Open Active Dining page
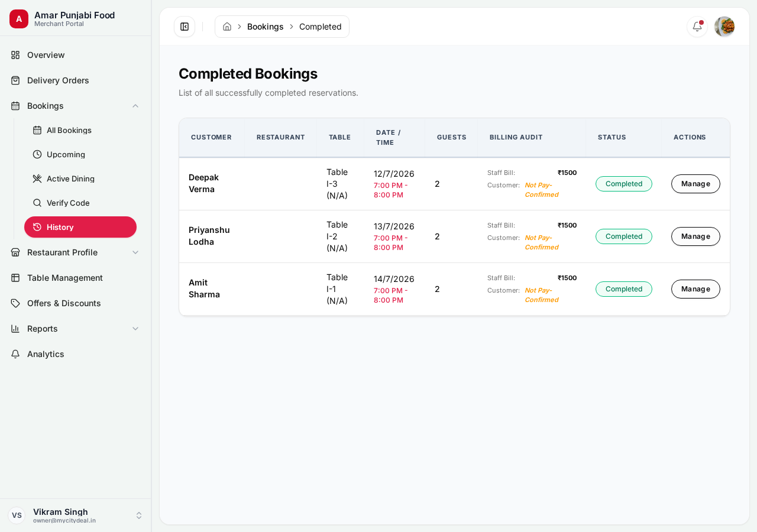This screenshot has height=532, width=757. (80, 179)
